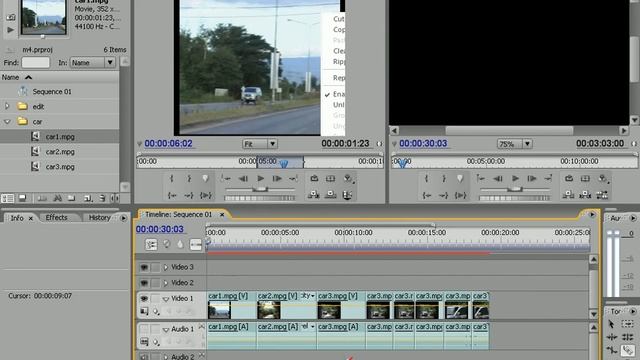Toggle Safe Margins in Program monitor

(x=585, y=178)
